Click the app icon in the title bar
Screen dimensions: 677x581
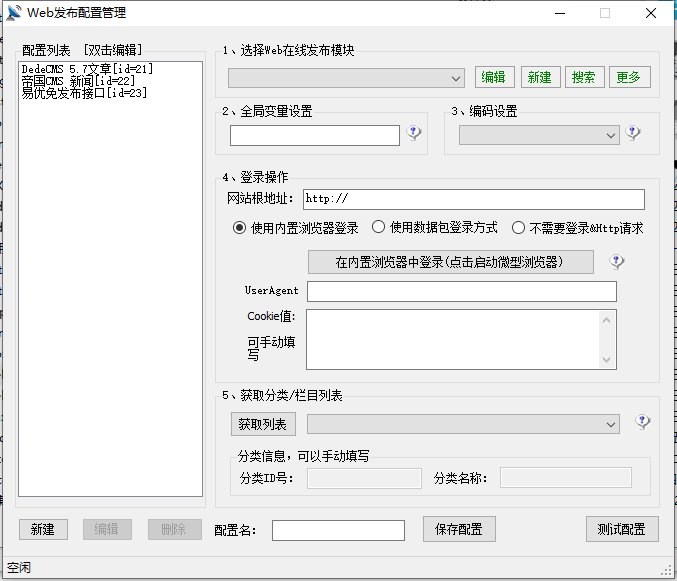pyautogui.click(x=14, y=13)
